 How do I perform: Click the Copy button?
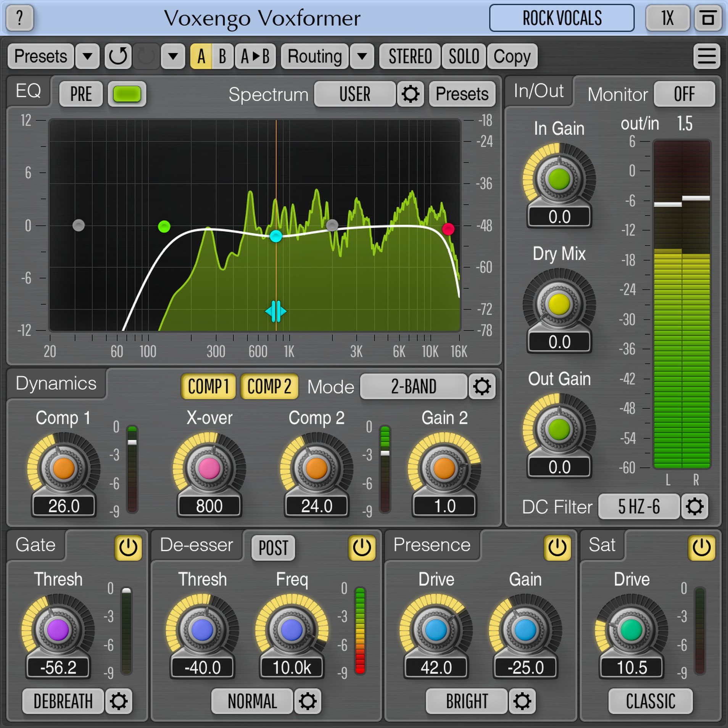(512, 56)
